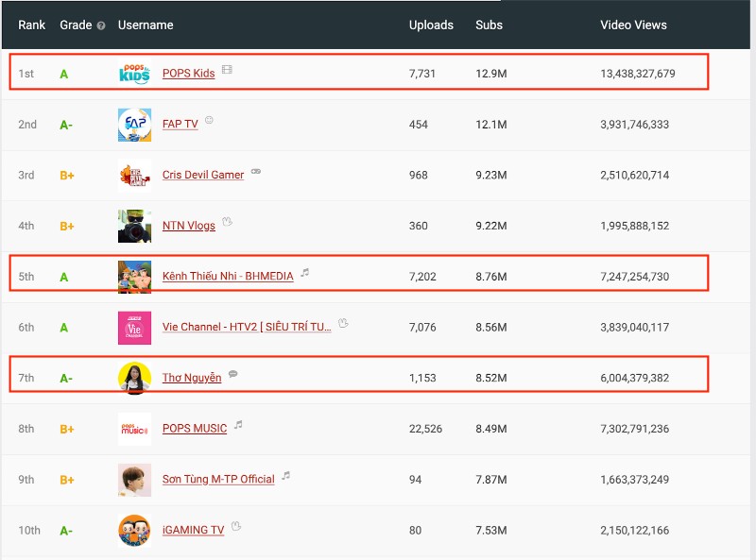Image resolution: width=756 pixels, height=560 pixels.
Task: Click the 13,438,327,679 video views value
Action: pyautogui.click(x=637, y=74)
